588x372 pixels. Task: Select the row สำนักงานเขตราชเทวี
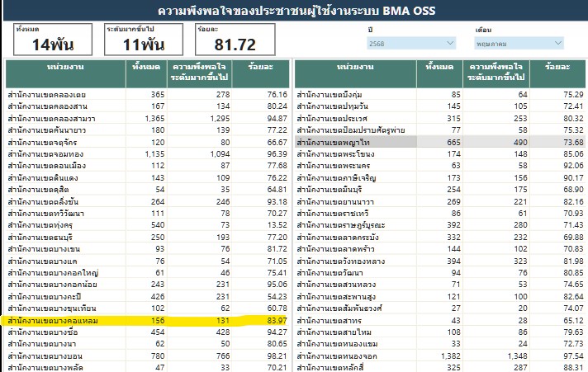(x=440, y=213)
